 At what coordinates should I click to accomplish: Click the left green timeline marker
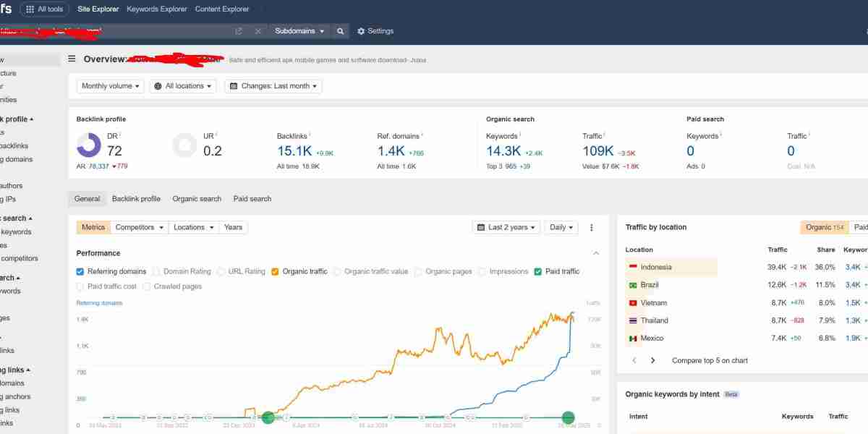click(268, 417)
